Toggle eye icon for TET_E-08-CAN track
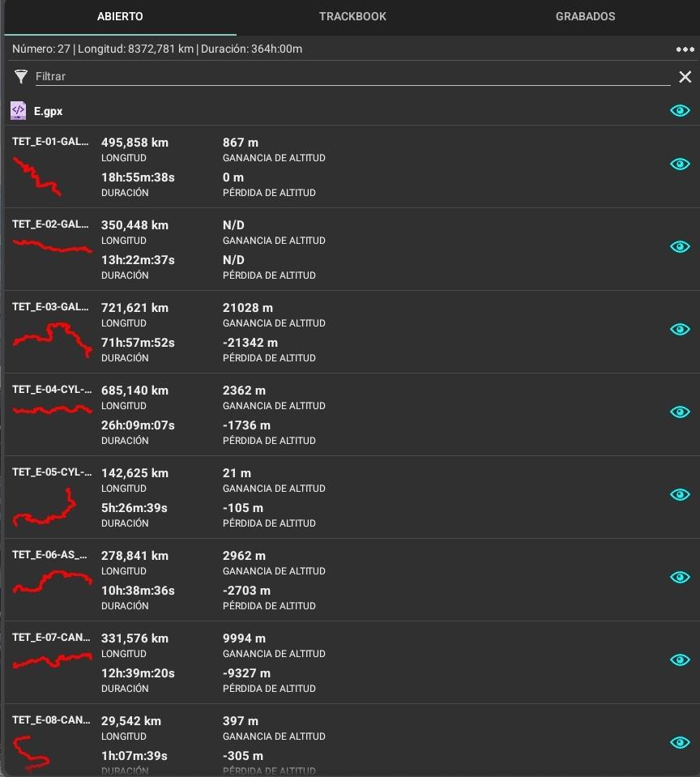The image size is (700, 777). coord(680,742)
